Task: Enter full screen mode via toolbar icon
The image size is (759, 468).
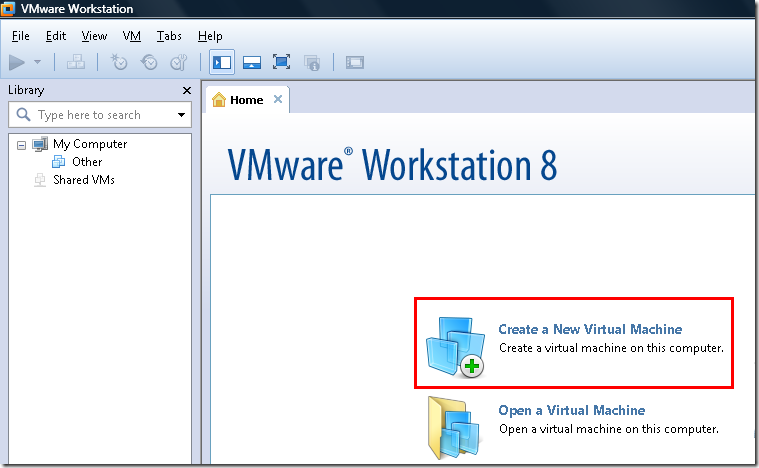Action: click(281, 62)
